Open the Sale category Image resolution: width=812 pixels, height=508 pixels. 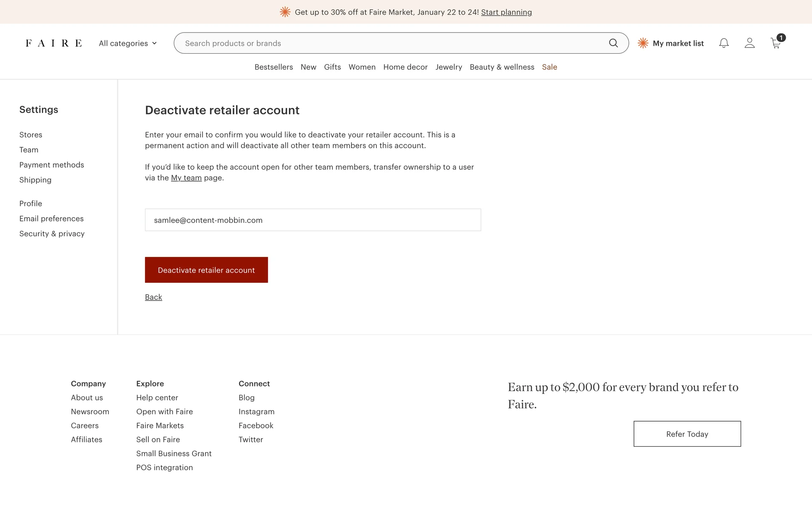pos(549,67)
